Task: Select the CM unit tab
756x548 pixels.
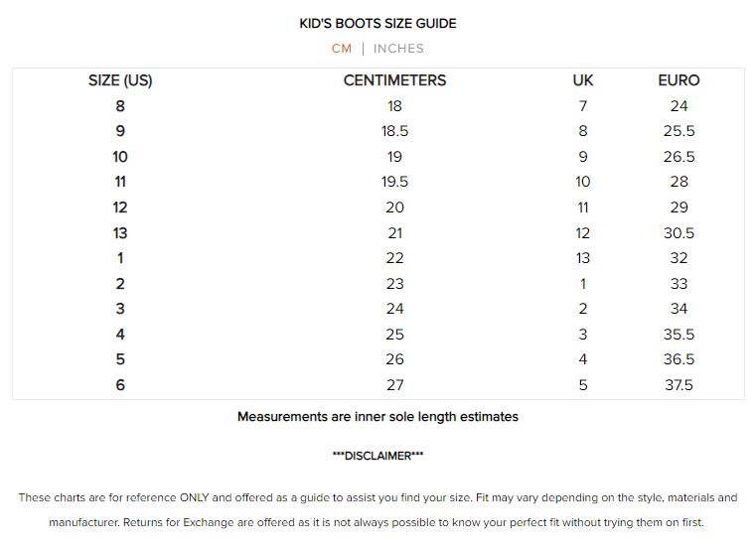Action: tap(342, 48)
